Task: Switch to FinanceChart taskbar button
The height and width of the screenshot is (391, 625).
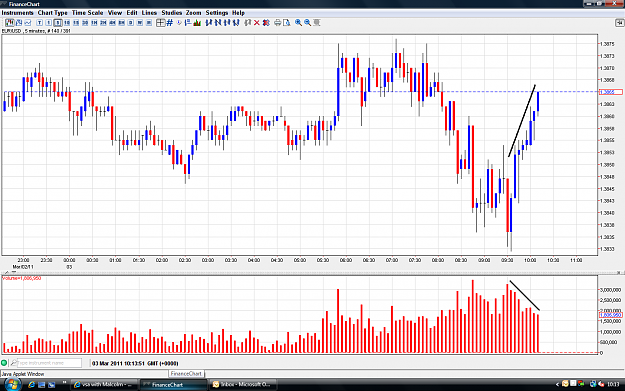Action: click(x=173, y=385)
